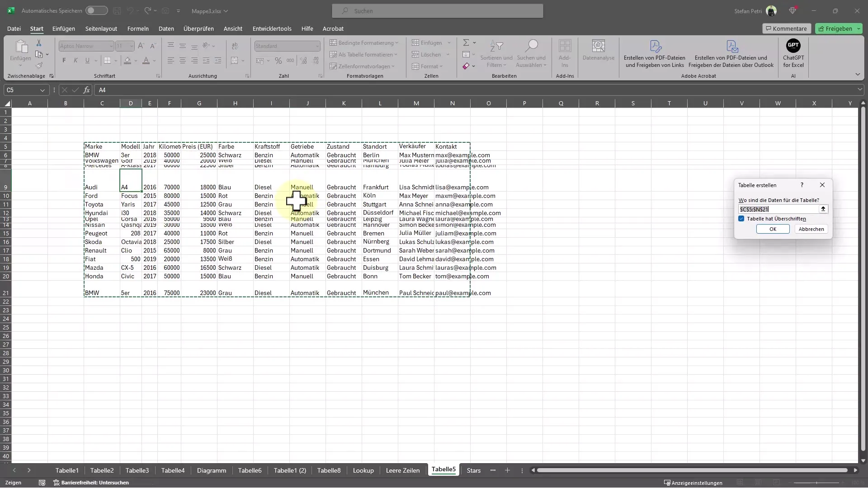Expand the Formatvorlagen dropdown

[x=395, y=66]
